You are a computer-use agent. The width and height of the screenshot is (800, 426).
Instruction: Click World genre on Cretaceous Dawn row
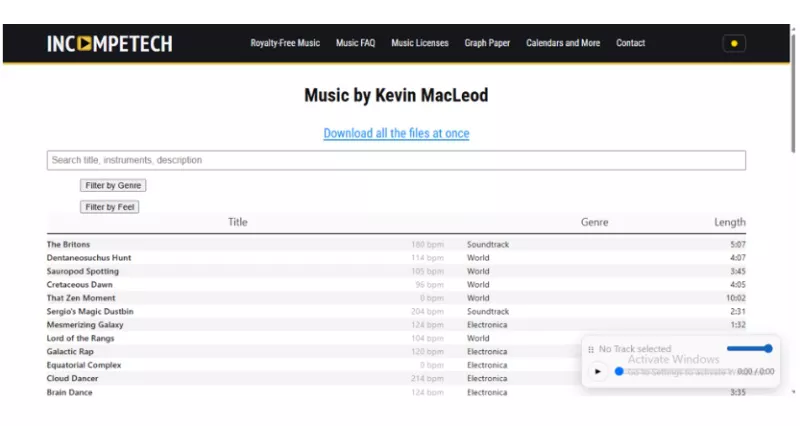click(x=478, y=285)
